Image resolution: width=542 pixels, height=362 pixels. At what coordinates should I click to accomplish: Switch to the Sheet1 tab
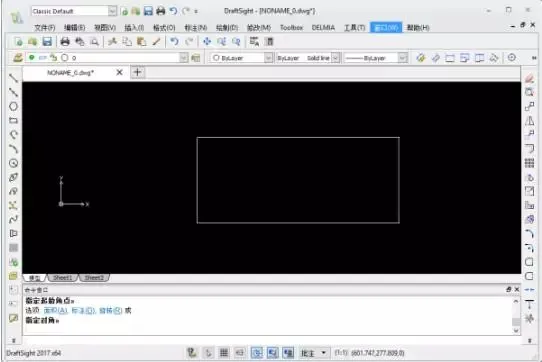point(63,278)
